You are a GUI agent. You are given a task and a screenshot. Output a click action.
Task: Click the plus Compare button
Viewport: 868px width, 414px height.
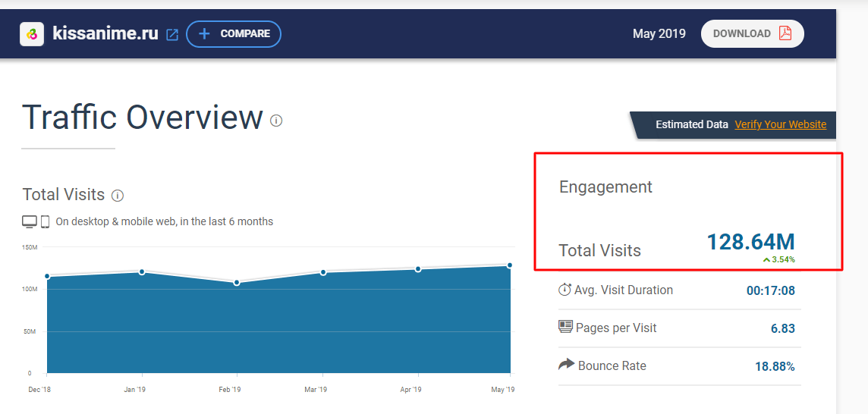(234, 34)
